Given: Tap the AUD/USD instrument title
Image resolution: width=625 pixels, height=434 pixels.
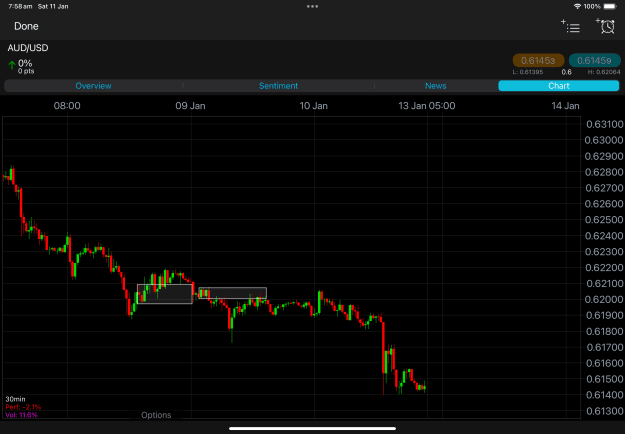Looking at the screenshot, I should pyautogui.click(x=28, y=48).
